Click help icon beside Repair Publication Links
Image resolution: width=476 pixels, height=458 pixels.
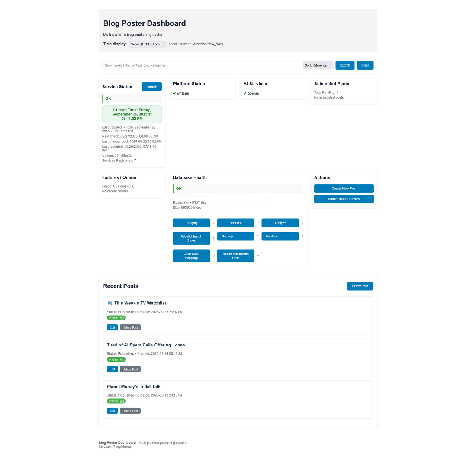(258, 256)
